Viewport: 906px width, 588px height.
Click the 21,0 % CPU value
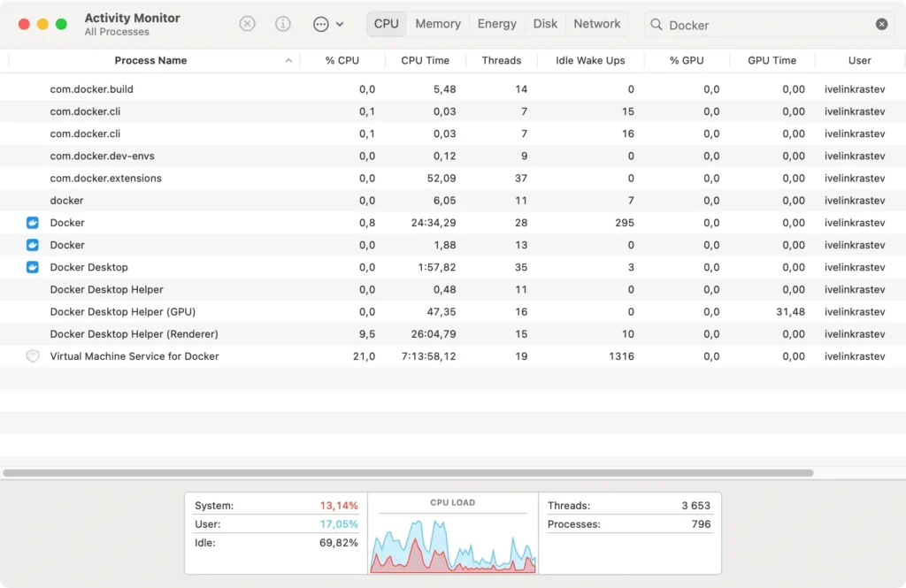pos(364,356)
